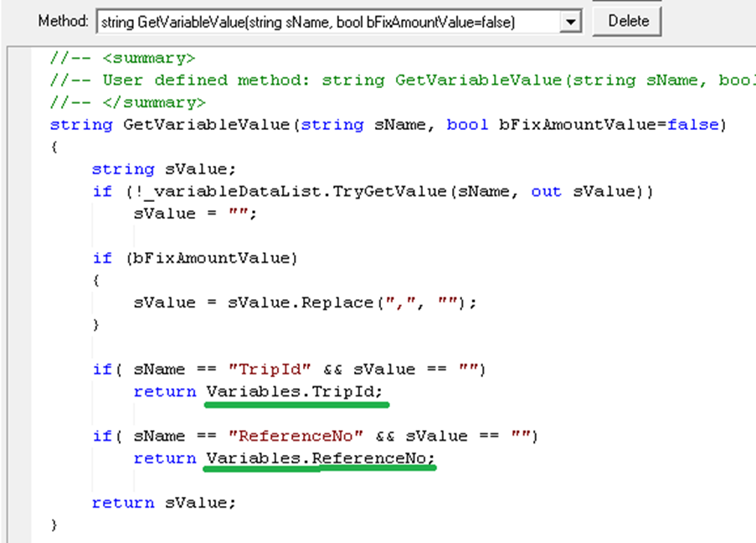The height and width of the screenshot is (543, 756).
Task: Click GetVariableValue in the method signature
Action: point(206,125)
